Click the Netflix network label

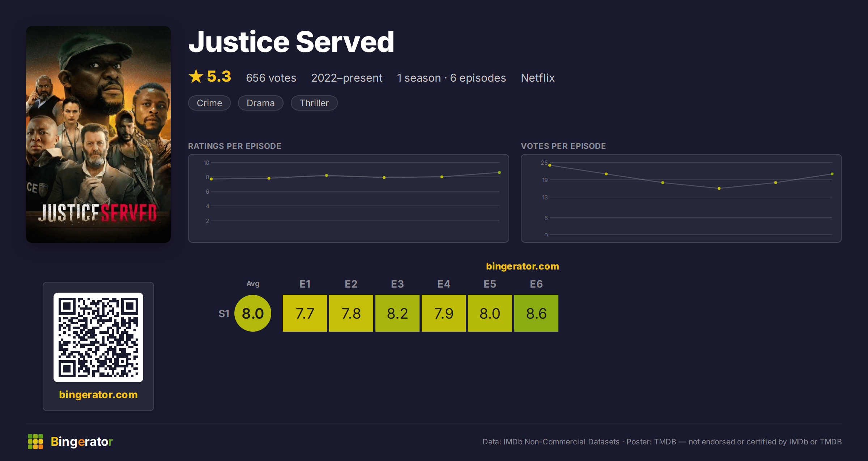538,78
